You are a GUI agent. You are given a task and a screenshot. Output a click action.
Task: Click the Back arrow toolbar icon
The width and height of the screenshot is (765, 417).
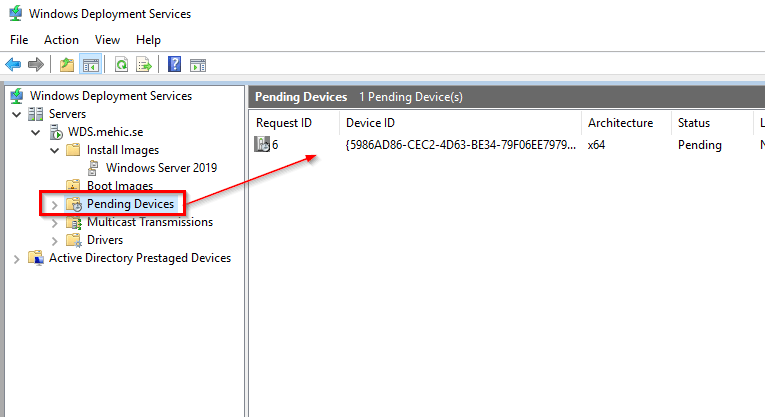coord(13,65)
